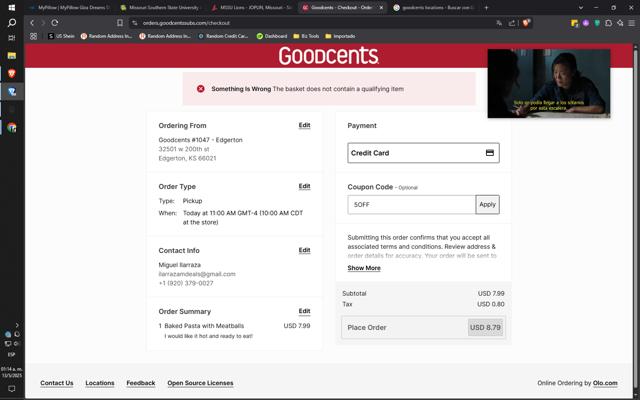Open Task View in the taskbar
The width and height of the screenshot is (640, 400).
pos(11,38)
